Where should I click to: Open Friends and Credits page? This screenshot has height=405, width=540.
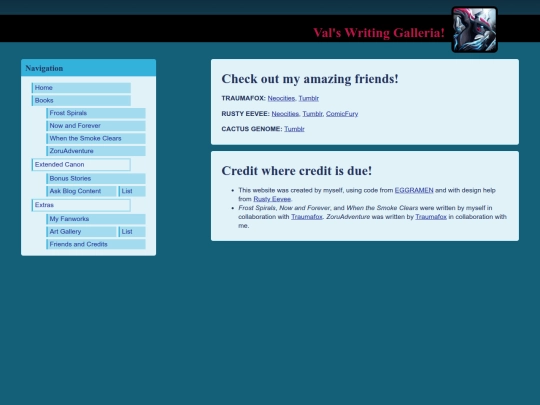[x=96, y=245]
